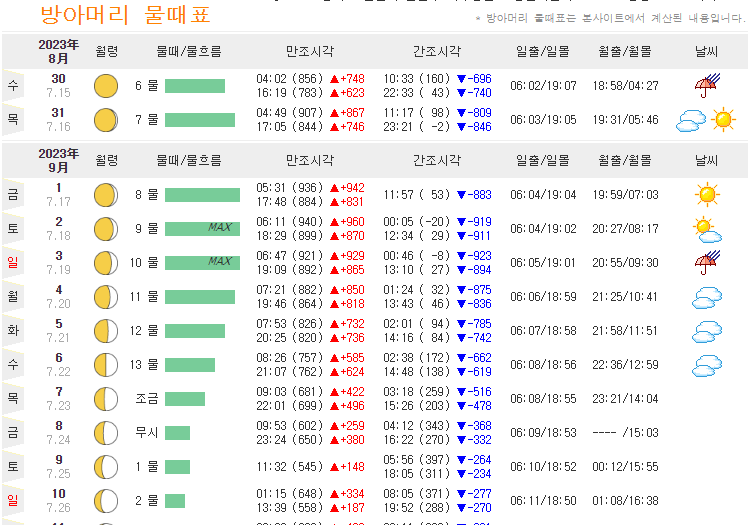Screen dimensions: 749x525
Task: Click the moonrise value ---- /15:03
Action: click(x=625, y=433)
